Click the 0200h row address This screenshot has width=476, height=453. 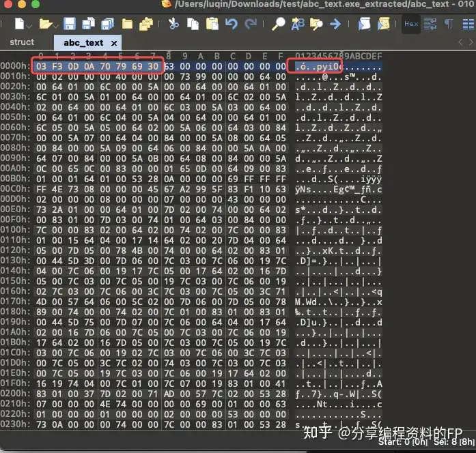(x=15, y=393)
